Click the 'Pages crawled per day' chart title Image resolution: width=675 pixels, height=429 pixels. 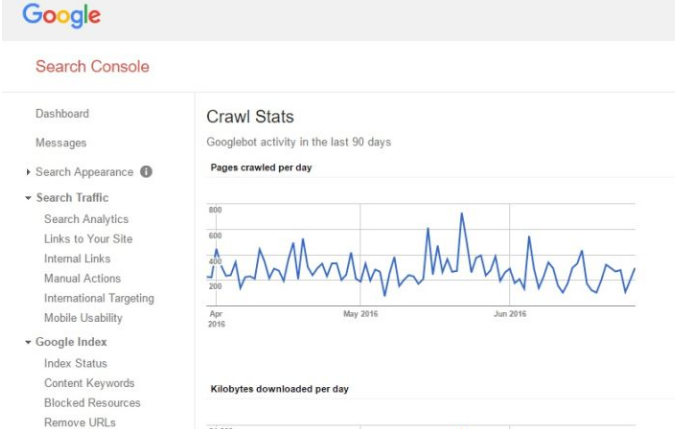click(x=261, y=167)
